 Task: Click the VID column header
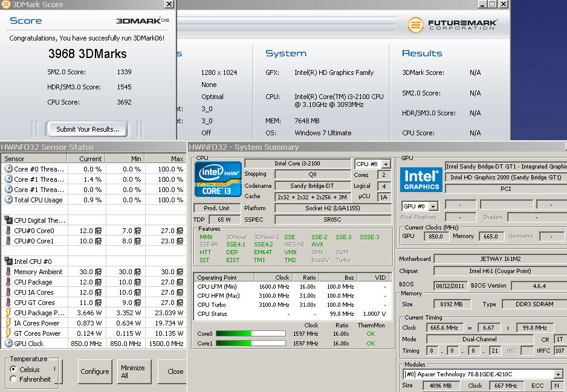click(374, 277)
